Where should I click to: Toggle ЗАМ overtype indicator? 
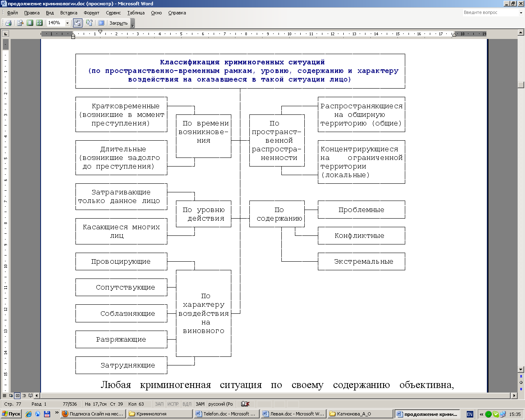pyautogui.click(x=200, y=404)
